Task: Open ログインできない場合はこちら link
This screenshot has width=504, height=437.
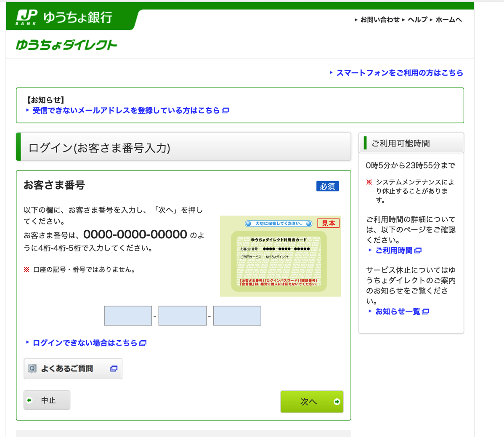Action: click(85, 343)
